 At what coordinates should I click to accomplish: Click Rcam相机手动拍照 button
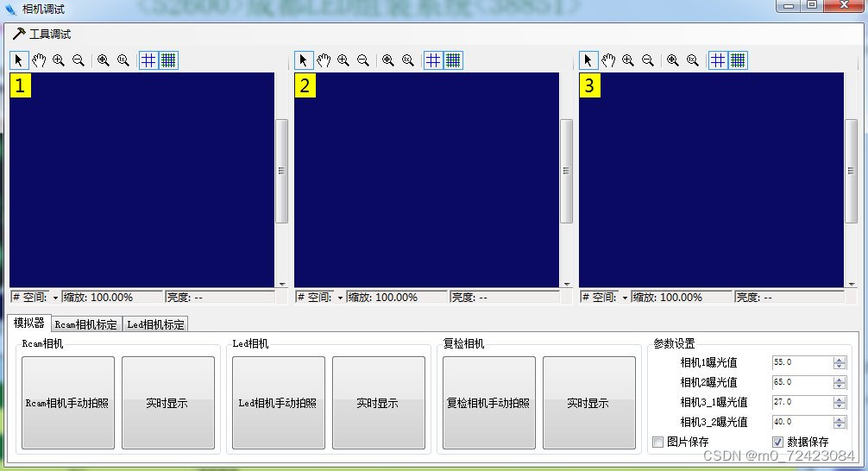pyautogui.click(x=68, y=402)
